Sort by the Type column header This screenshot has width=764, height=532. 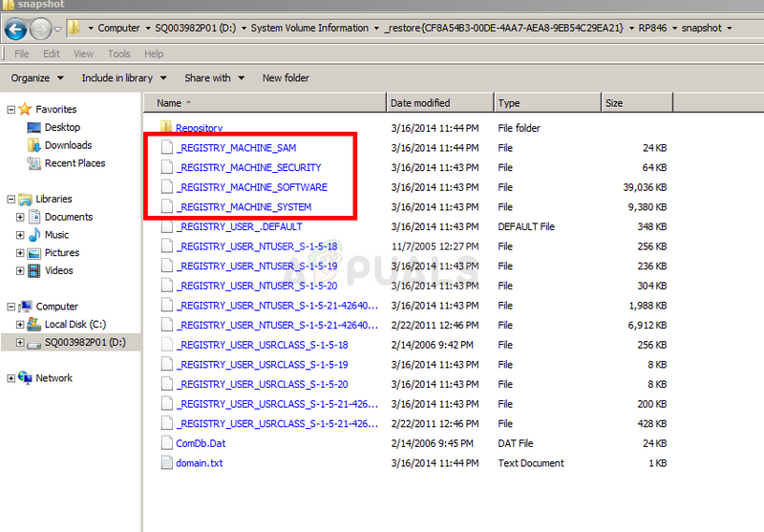547,103
